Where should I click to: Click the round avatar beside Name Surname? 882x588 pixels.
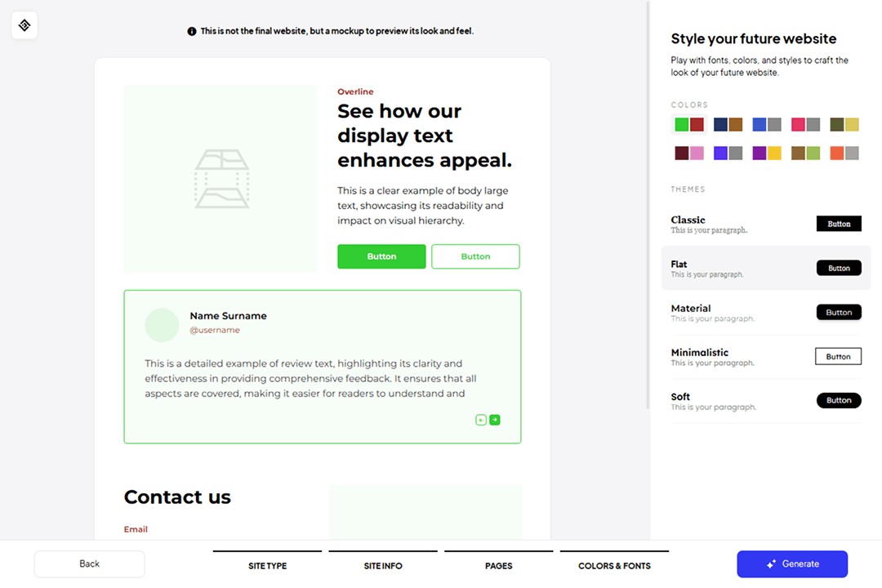click(x=162, y=325)
